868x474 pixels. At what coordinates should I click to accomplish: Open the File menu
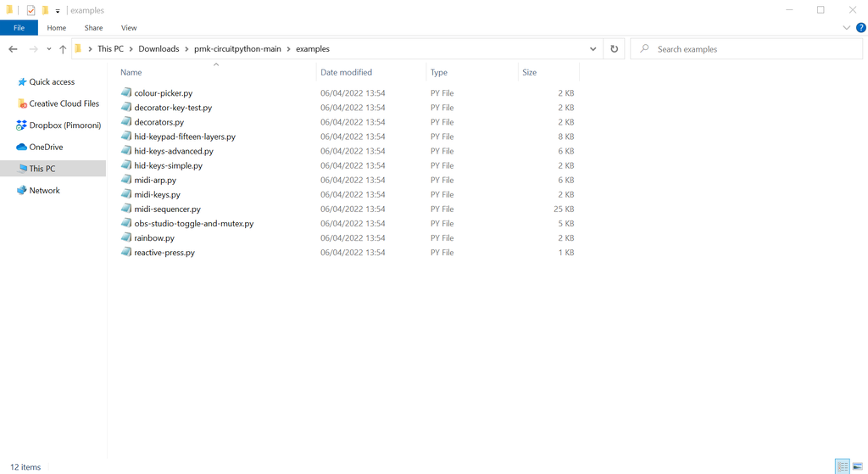[19, 28]
